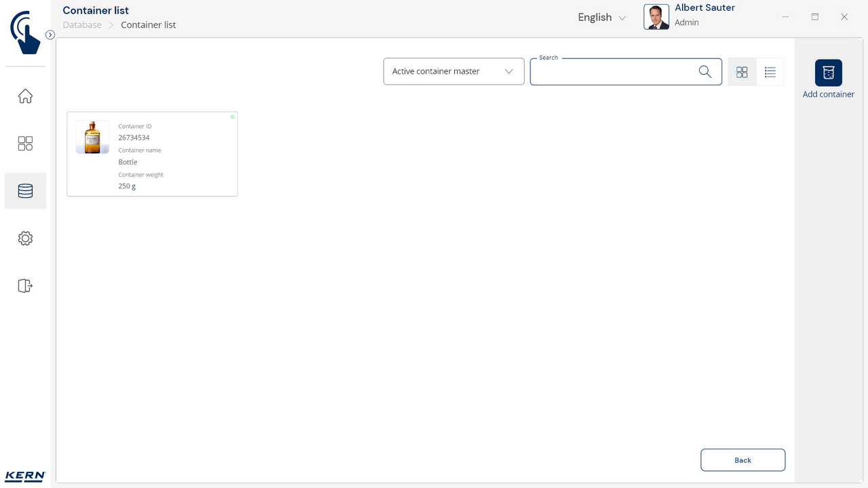Open the Active container master dropdown

[x=454, y=72]
